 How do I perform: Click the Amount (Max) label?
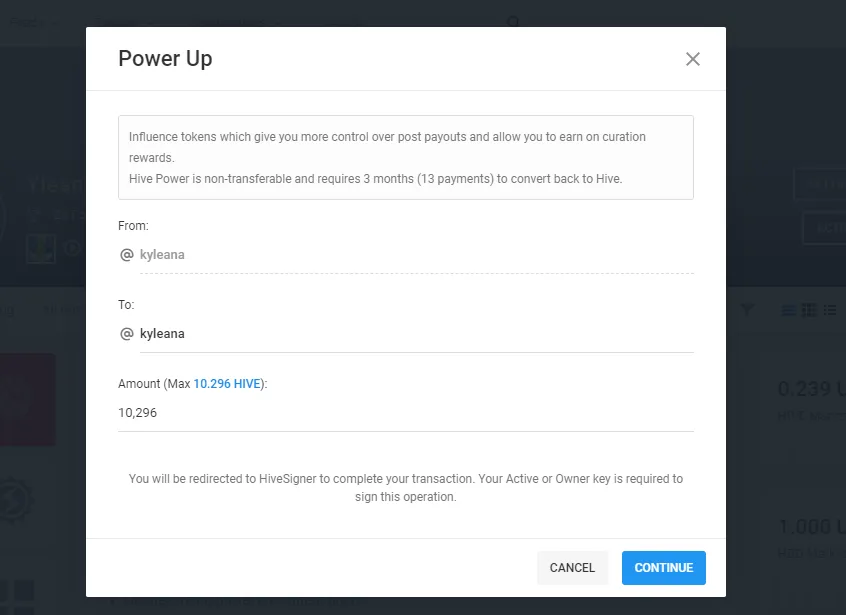pos(154,384)
